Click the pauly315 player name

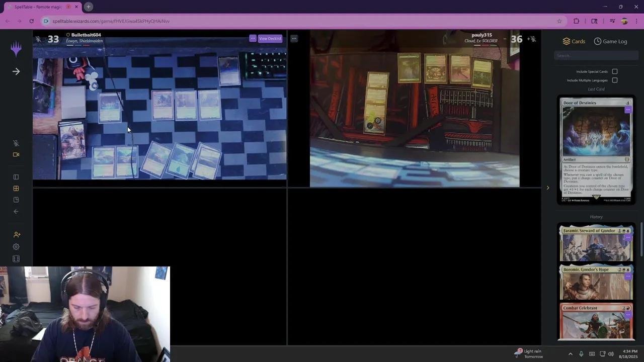click(481, 35)
